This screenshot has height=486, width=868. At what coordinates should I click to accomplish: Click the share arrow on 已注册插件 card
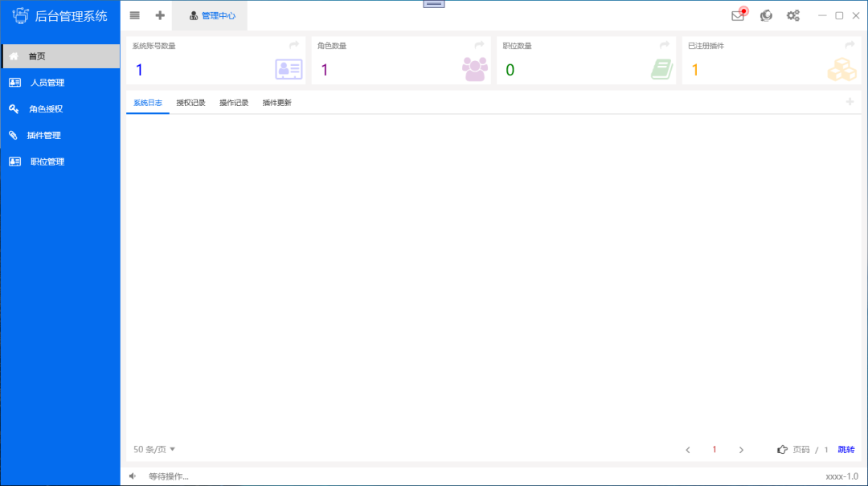pos(850,45)
